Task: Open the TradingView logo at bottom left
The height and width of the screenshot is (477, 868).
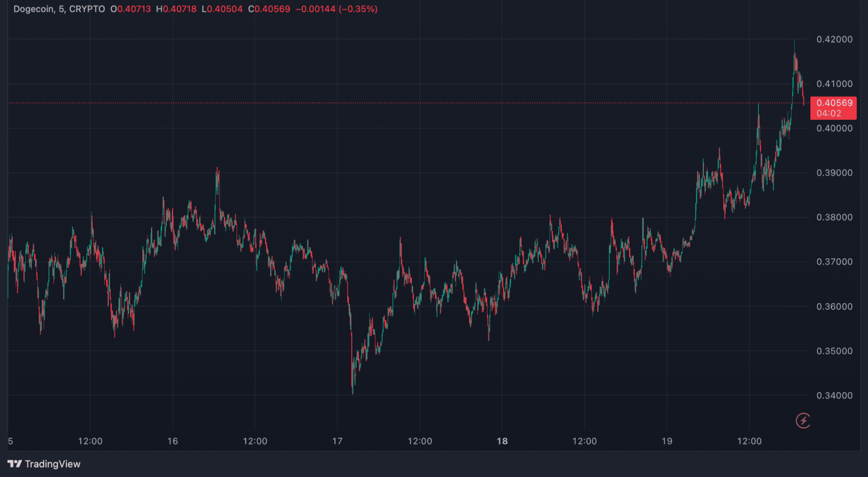Action: tap(44, 464)
